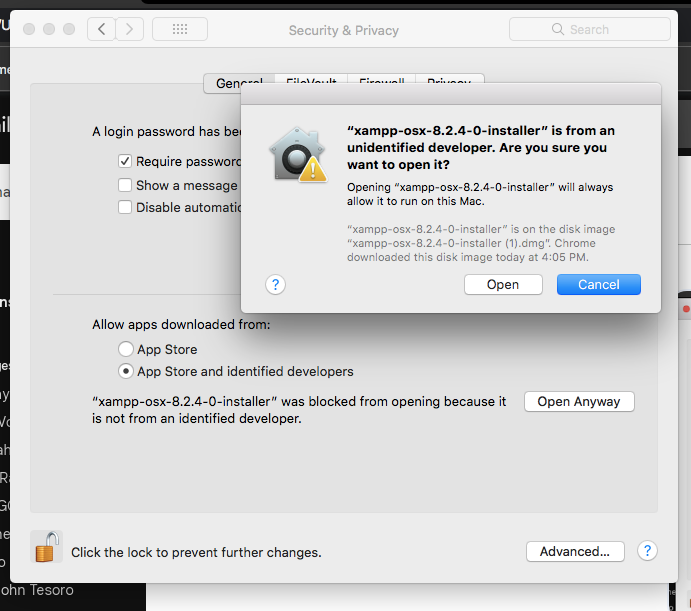Go forward with the right arrow button
The image size is (691, 611).
pos(130,29)
